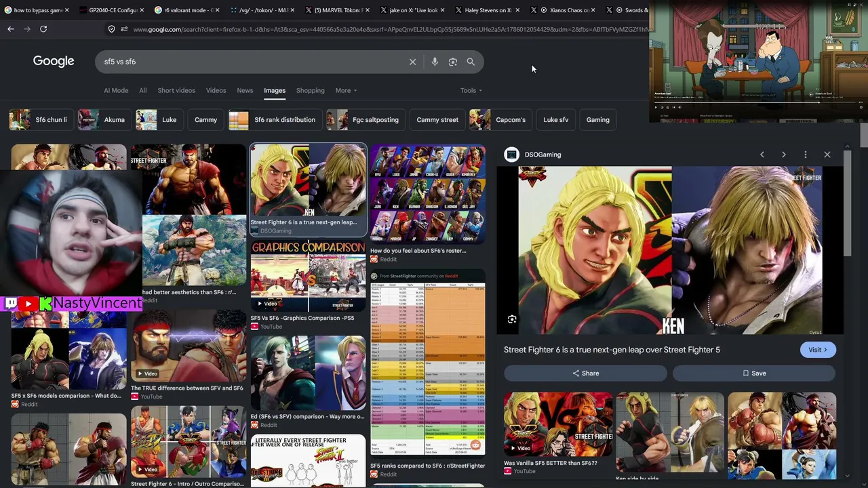Image resolution: width=868 pixels, height=488 pixels.
Task: Close the GP2040-CE Configurator tab
Action: 142,10
